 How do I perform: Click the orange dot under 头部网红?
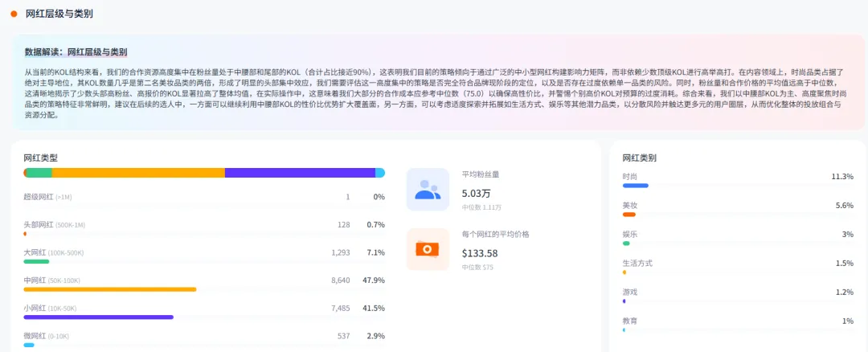coord(25,234)
